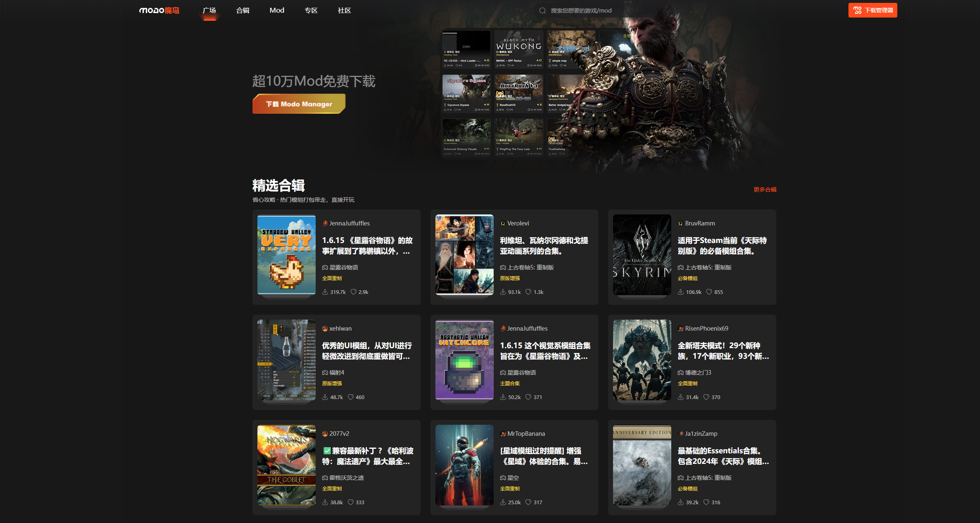This screenshot has width=980, height=523.
Task: Click the like heart on Stardew Expanded card
Action: pyautogui.click(x=354, y=292)
